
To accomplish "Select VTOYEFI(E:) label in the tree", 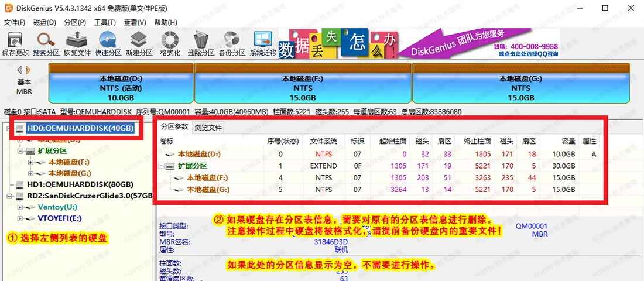I will click(61, 218).
